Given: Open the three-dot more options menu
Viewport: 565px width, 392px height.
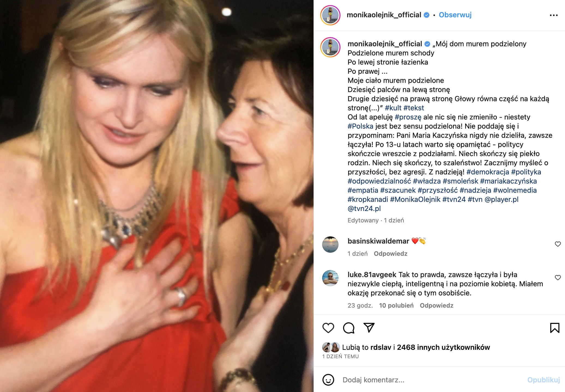Looking at the screenshot, I should click(554, 15).
